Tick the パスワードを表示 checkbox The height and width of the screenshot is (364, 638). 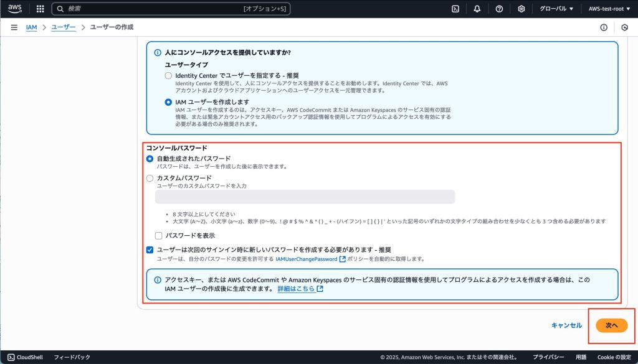point(159,236)
